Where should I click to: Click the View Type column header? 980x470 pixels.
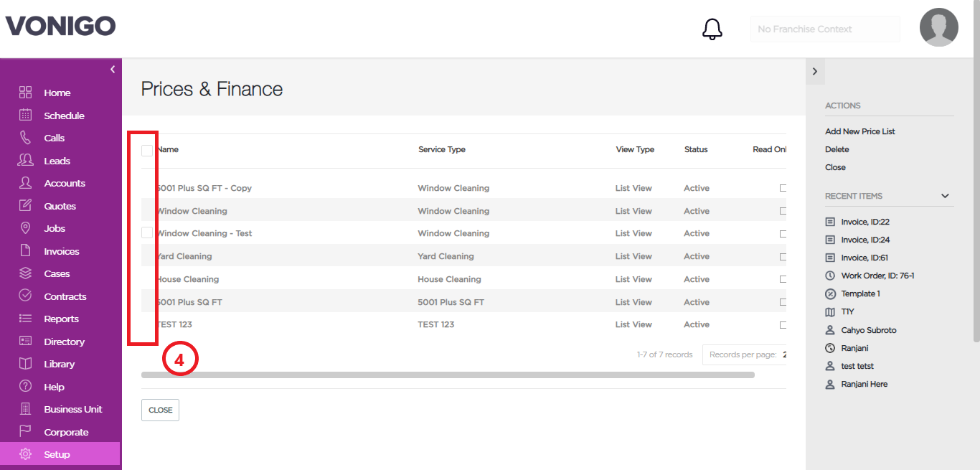click(635, 149)
